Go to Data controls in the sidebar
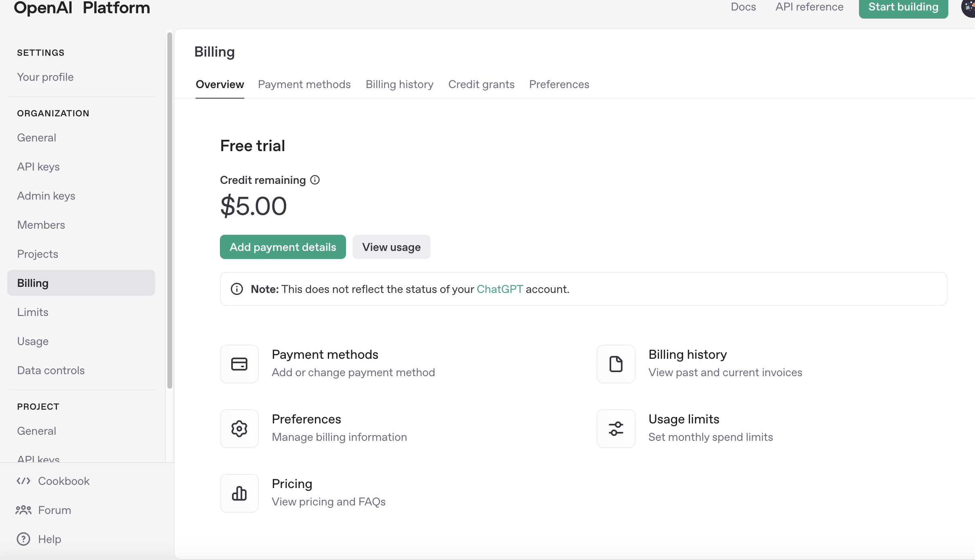This screenshot has width=975, height=560. point(51,371)
